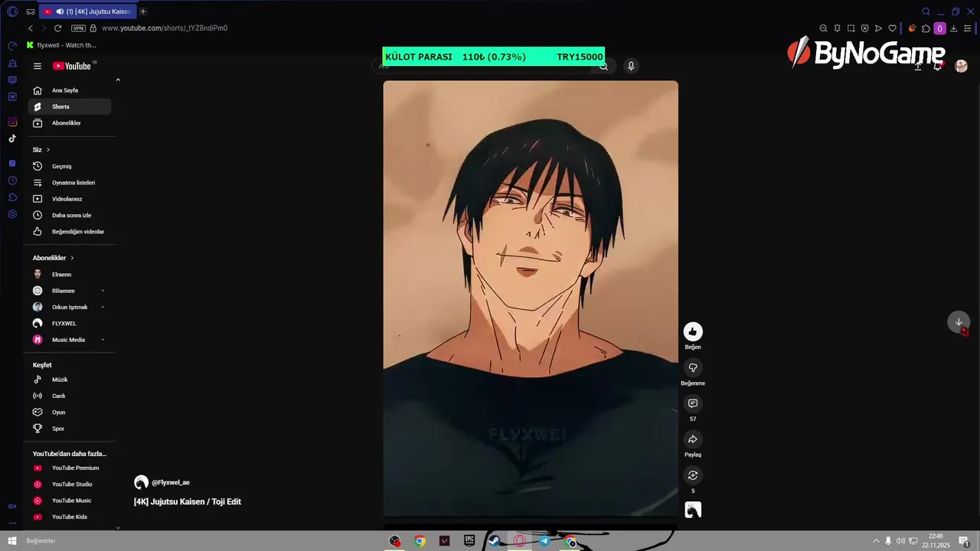The width and height of the screenshot is (980, 551).
Task: Open Oynatma listeleri
Action: click(70, 182)
